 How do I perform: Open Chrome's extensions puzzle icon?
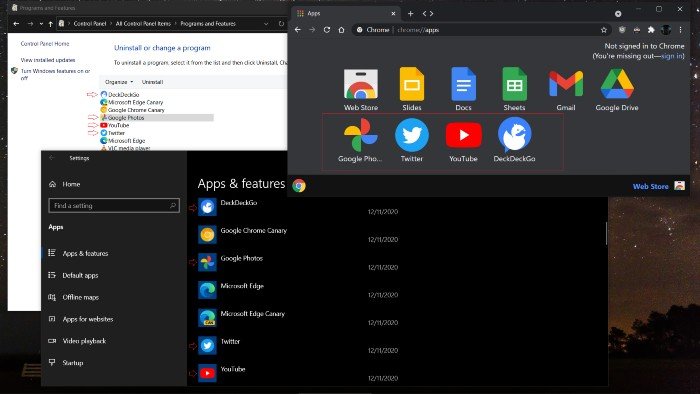[651, 30]
